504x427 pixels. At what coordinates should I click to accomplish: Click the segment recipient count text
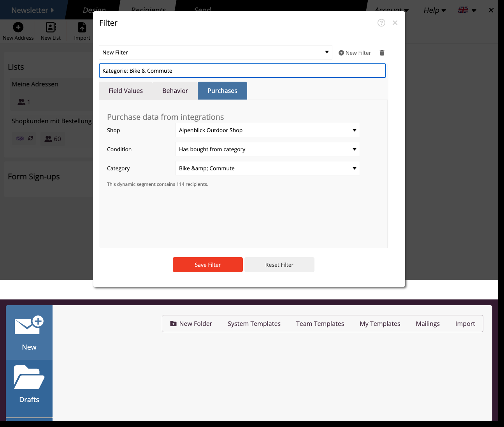158,184
